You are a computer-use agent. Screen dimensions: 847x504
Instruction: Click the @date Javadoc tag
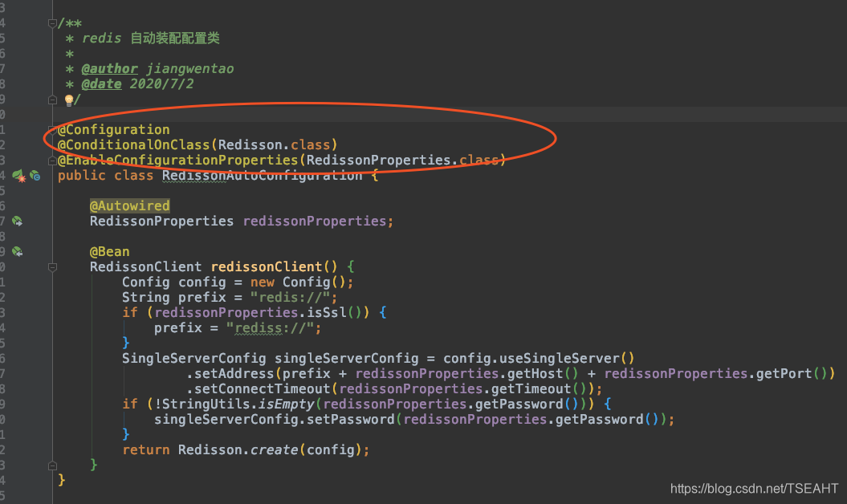pos(101,83)
